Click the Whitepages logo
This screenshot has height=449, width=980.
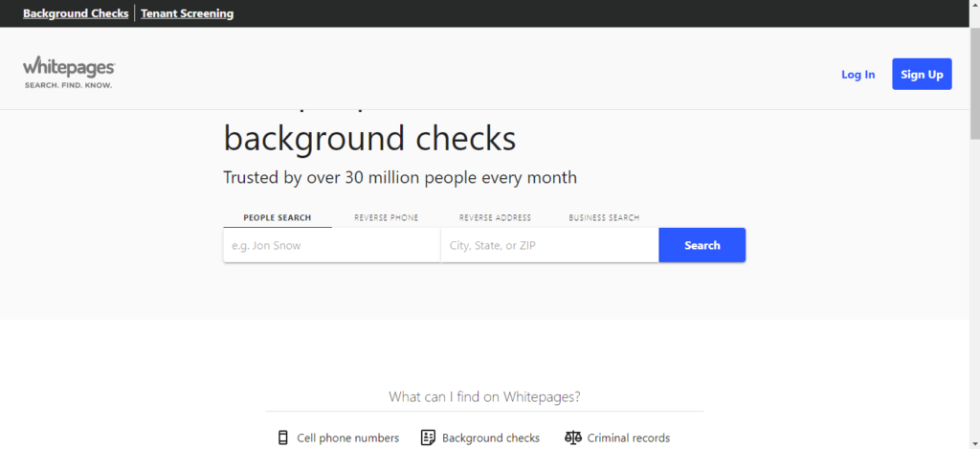tap(69, 74)
